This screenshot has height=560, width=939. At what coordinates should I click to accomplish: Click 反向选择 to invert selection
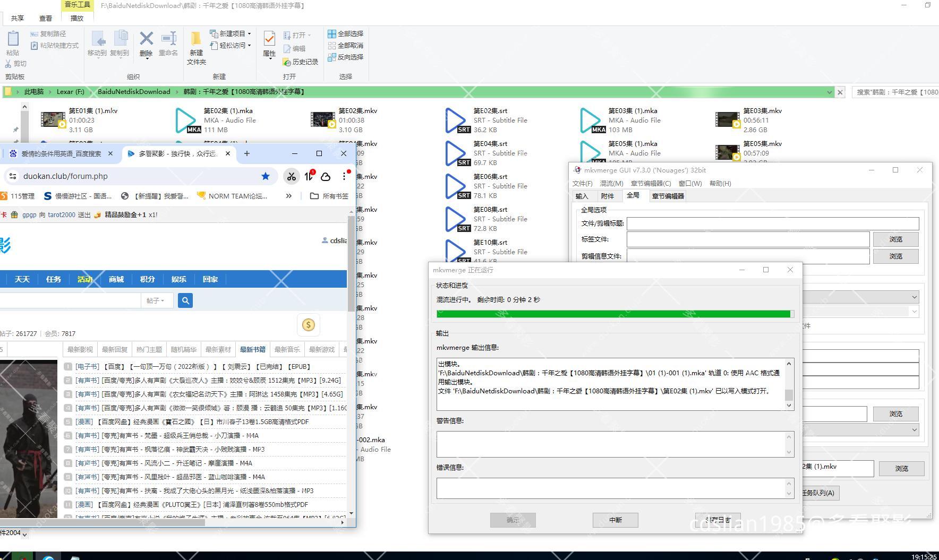coord(346,57)
